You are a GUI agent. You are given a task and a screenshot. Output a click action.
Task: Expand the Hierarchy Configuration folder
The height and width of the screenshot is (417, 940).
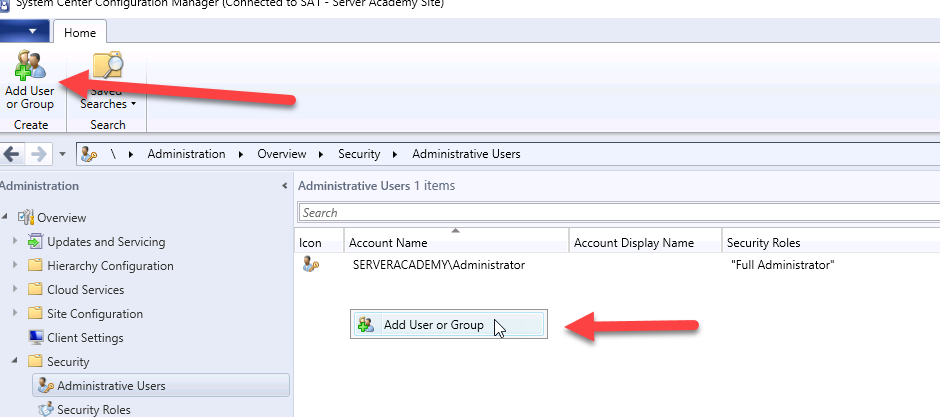coord(16,265)
